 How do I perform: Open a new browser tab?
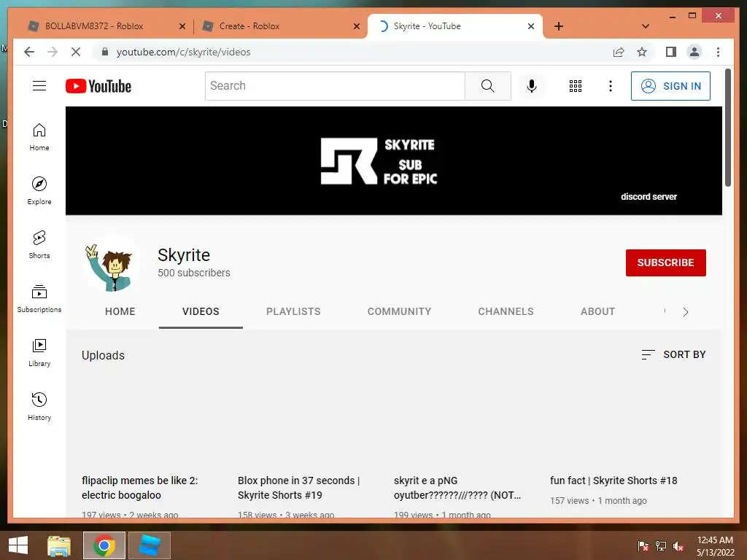tap(559, 26)
